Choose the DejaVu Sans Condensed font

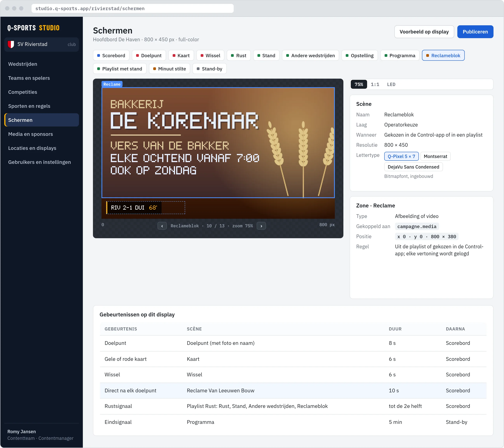(x=413, y=167)
